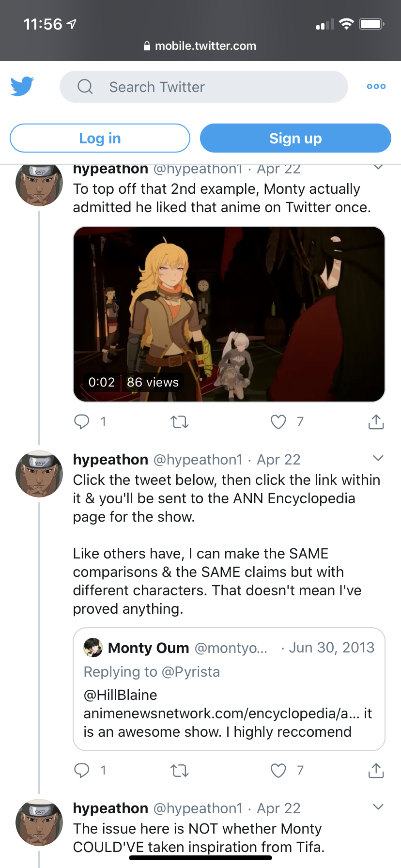Share the video tweet
This screenshot has width=401, height=868.
376,422
